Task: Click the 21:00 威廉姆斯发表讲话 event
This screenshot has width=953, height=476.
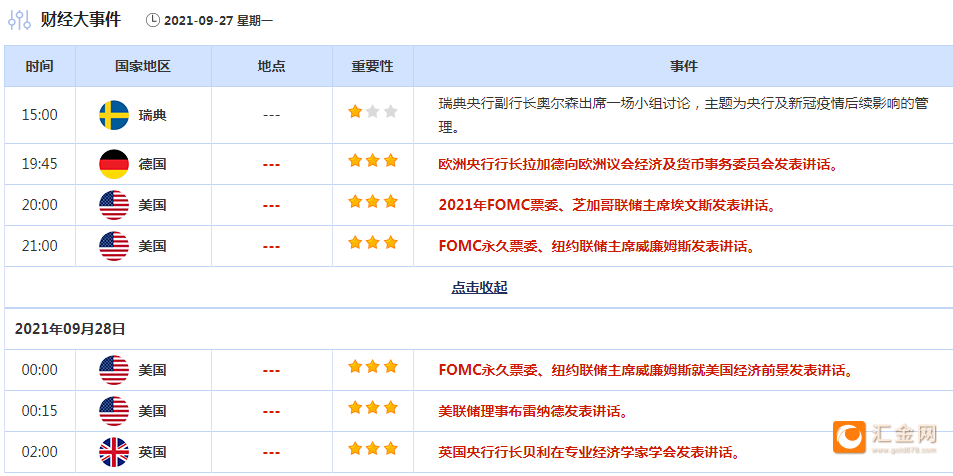Action: coord(596,247)
